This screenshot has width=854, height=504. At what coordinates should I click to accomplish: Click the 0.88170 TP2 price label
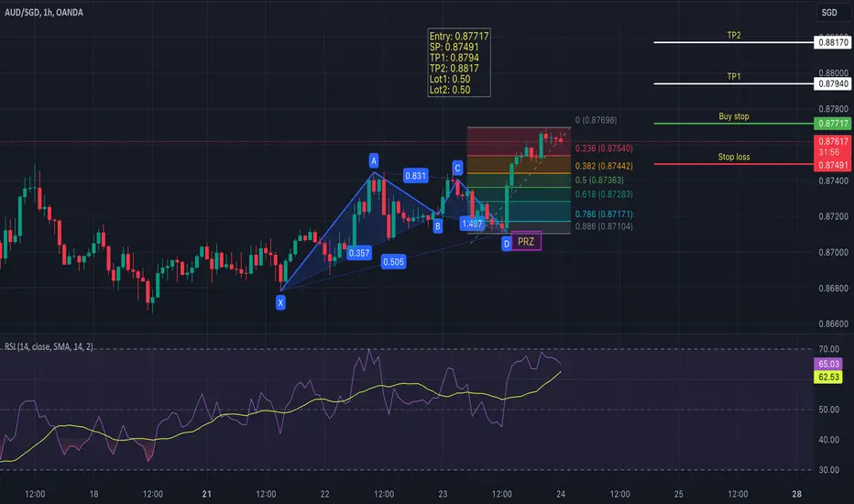click(x=833, y=42)
